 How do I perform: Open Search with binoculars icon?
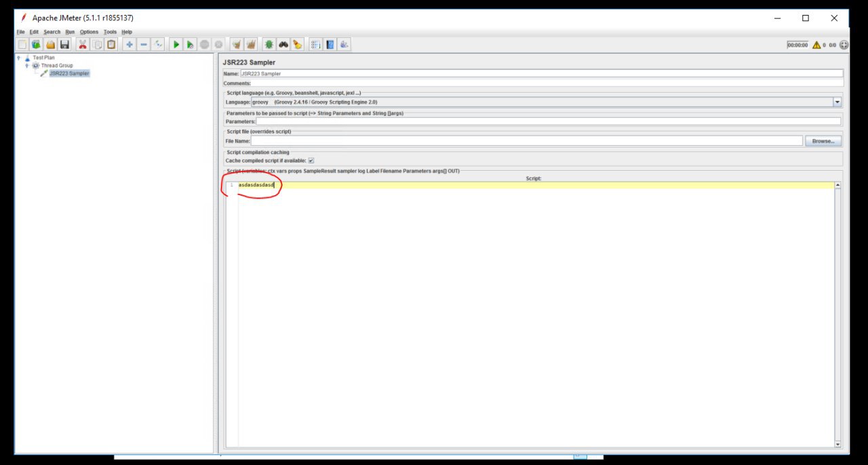[x=283, y=45]
